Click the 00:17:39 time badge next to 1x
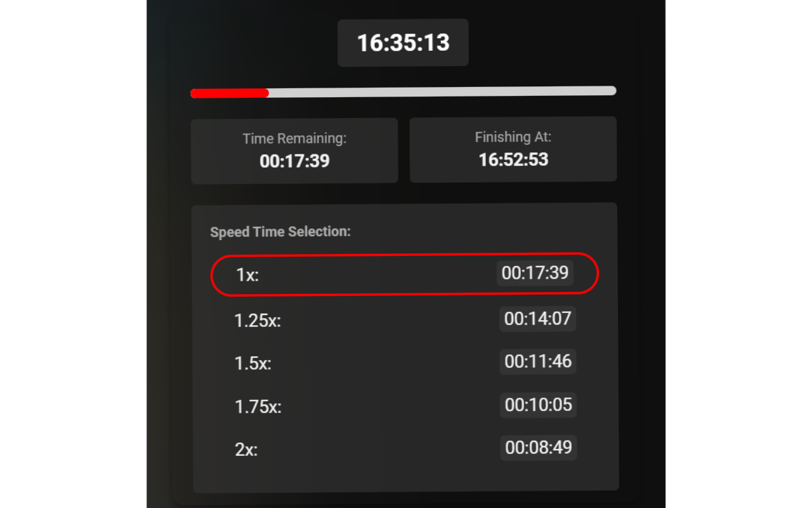812x508 pixels. pos(534,273)
